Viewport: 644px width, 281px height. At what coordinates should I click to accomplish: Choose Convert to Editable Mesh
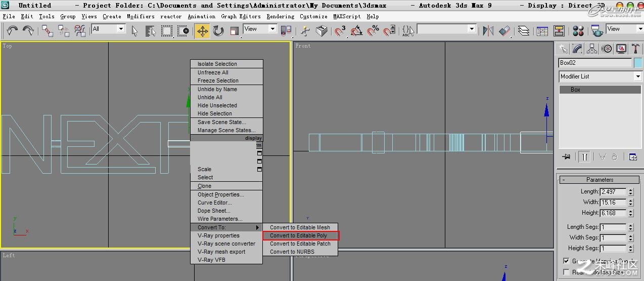[x=300, y=227]
